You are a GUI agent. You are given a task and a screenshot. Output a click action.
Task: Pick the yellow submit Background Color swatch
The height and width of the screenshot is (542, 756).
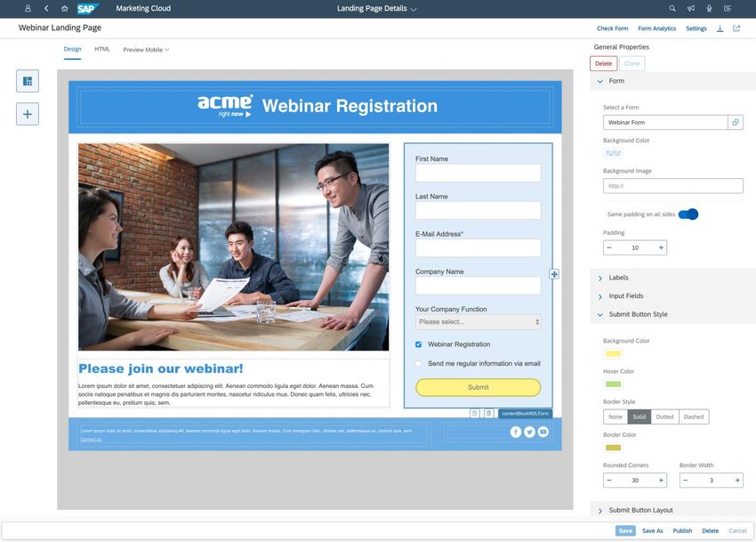coord(613,353)
